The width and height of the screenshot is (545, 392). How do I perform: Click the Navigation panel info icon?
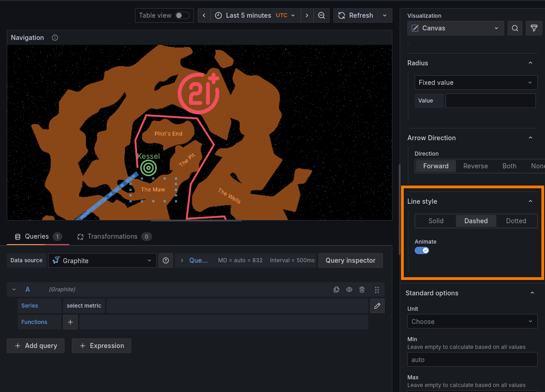[x=54, y=38]
